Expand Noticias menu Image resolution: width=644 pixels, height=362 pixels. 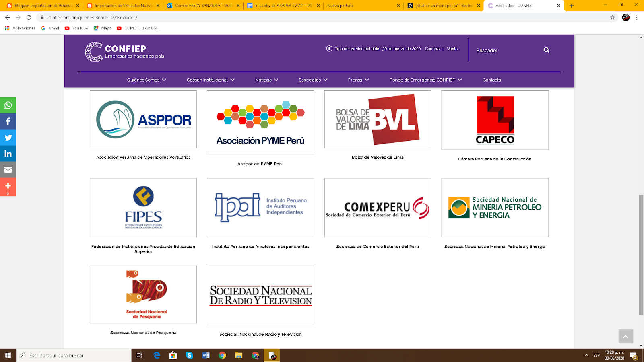pyautogui.click(x=266, y=80)
